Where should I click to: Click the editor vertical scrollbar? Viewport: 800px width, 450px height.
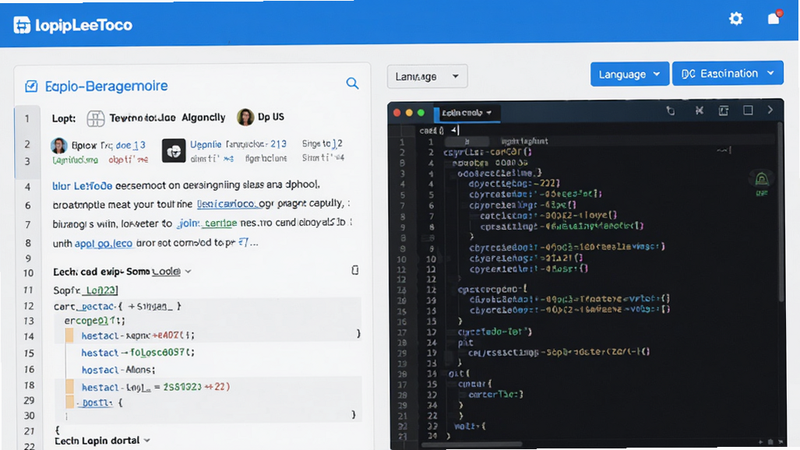[x=780, y=212]
